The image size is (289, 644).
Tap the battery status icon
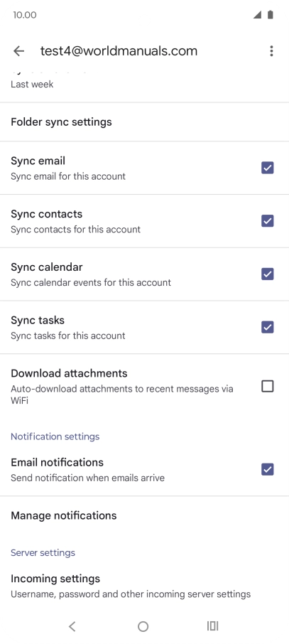[x=270, y=15]
